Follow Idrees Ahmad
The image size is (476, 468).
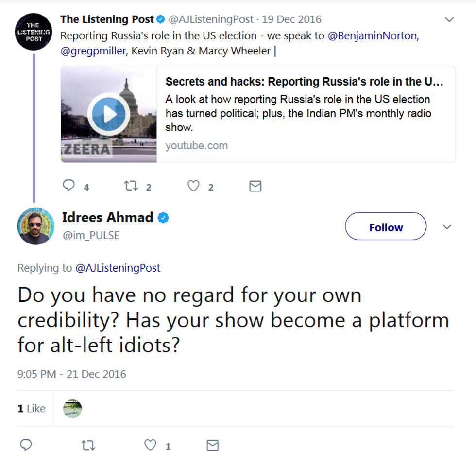386,227
